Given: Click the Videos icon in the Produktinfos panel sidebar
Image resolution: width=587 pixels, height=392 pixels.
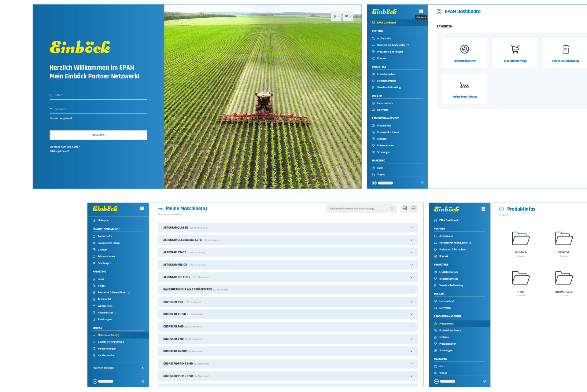Looking at the screenshot, I should click(x=435, y=373).
